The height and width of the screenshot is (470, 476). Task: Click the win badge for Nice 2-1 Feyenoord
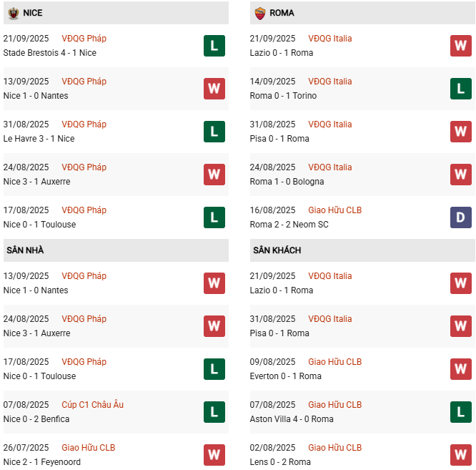(x=214, y=455)
